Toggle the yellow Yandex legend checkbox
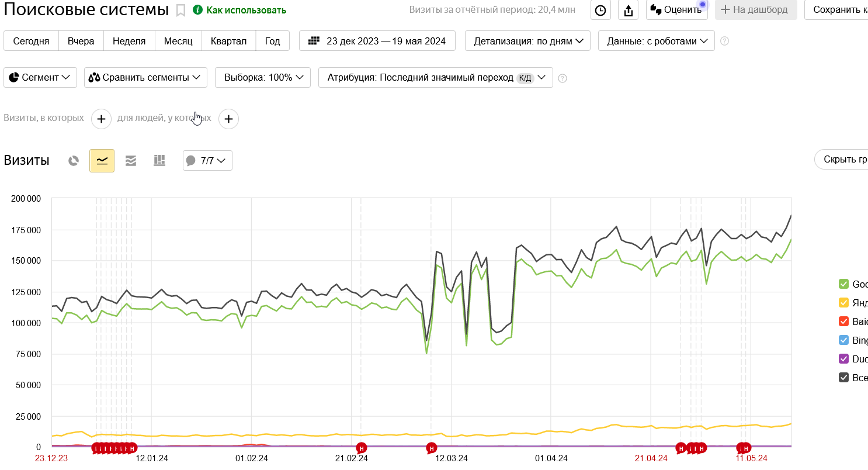Viewport: 868px width, 470px height. pos(843,303)
